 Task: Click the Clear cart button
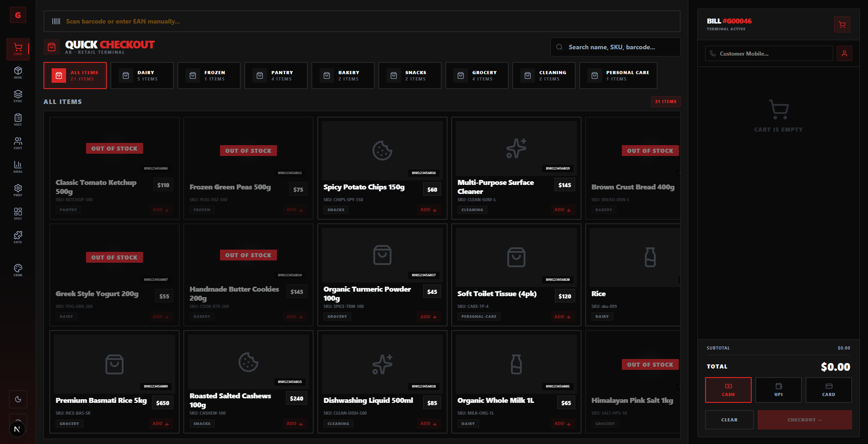coord(729,420)
